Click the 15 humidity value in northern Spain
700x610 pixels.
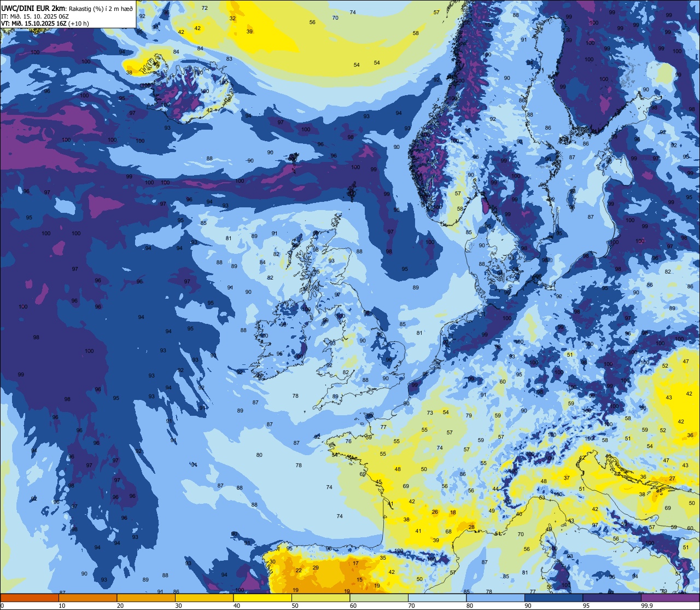coord(359,580)
